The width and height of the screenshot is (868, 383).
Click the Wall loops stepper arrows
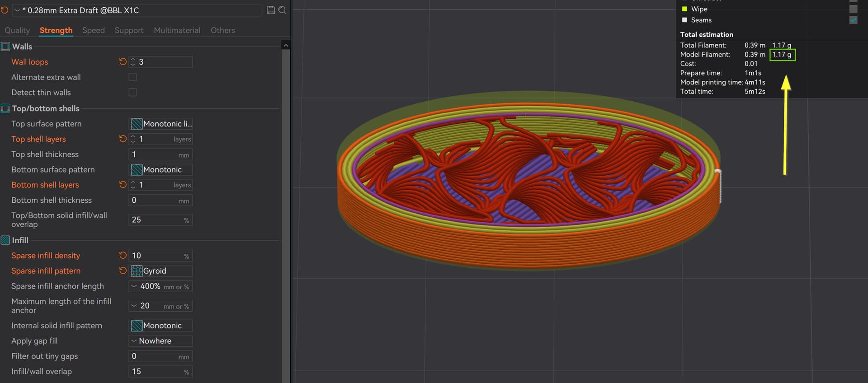coord(133,62)
